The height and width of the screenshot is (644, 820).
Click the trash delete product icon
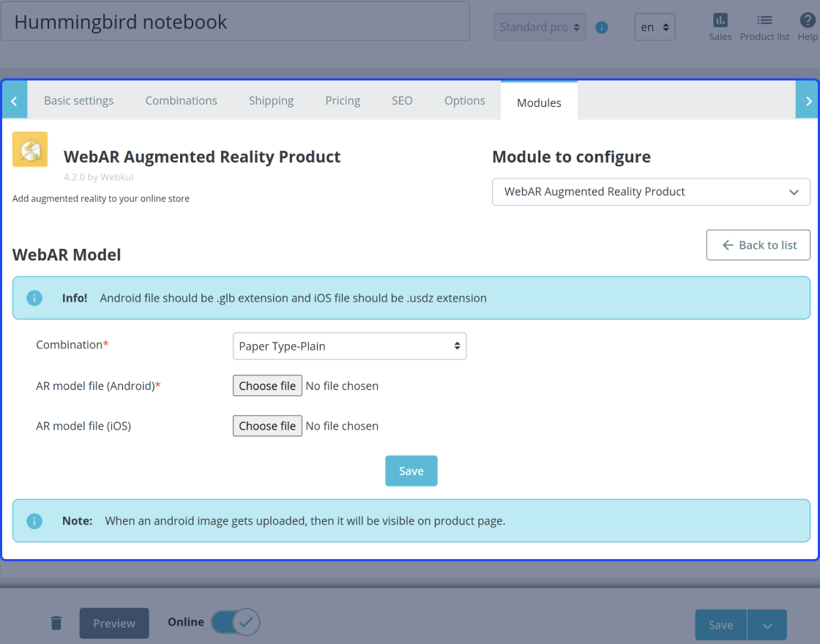click(56, 623)
